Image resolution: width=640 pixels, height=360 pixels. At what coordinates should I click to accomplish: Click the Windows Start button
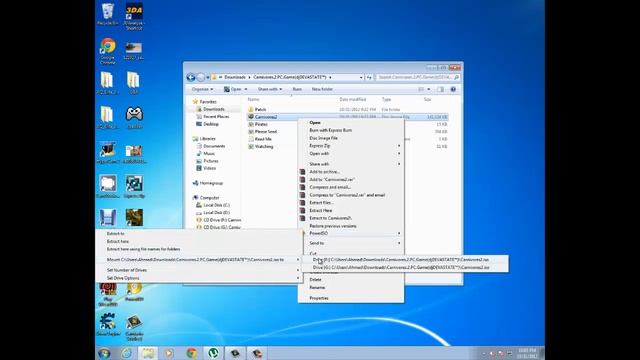pos(104,353)
